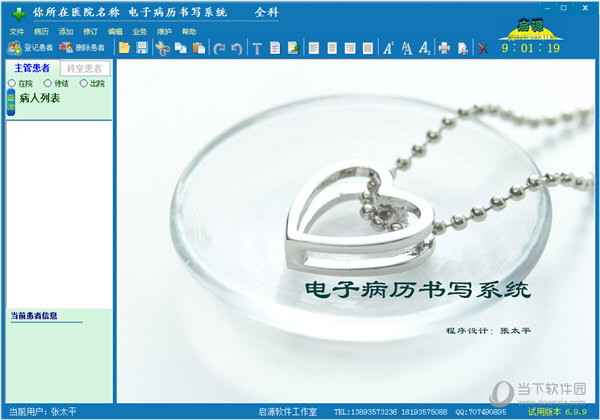This screenshot has width=600, height=420.
Task: Click the redo arrow icon
Action: tap(219, 48)
